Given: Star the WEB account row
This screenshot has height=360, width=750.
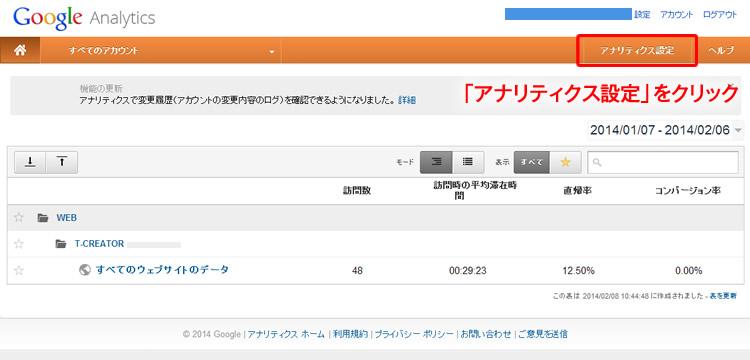Looking at the screenshot, I should pyautogui.click(x=19, y=218).
